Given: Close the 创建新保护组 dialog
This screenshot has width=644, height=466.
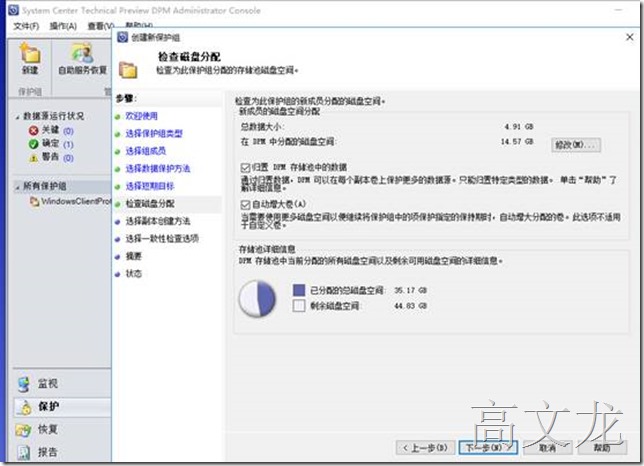Looking at the screenshot, I should [x=630, y=37].
